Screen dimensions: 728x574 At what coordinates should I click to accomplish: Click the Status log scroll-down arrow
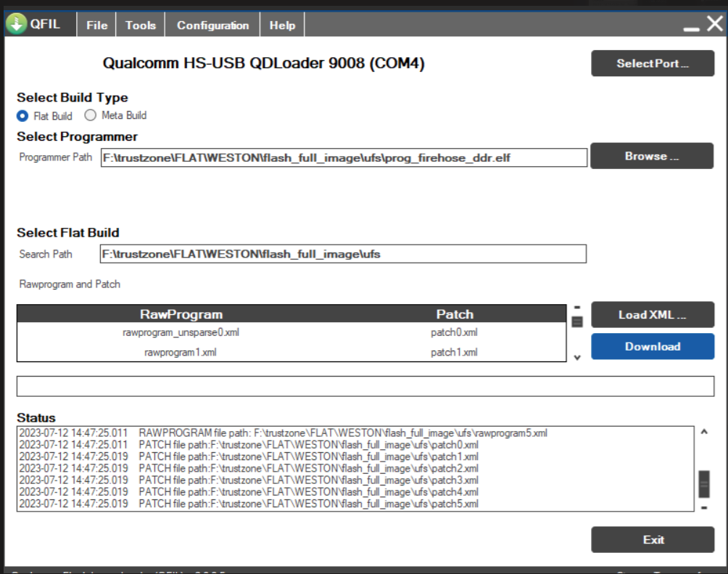pos(704,507)
